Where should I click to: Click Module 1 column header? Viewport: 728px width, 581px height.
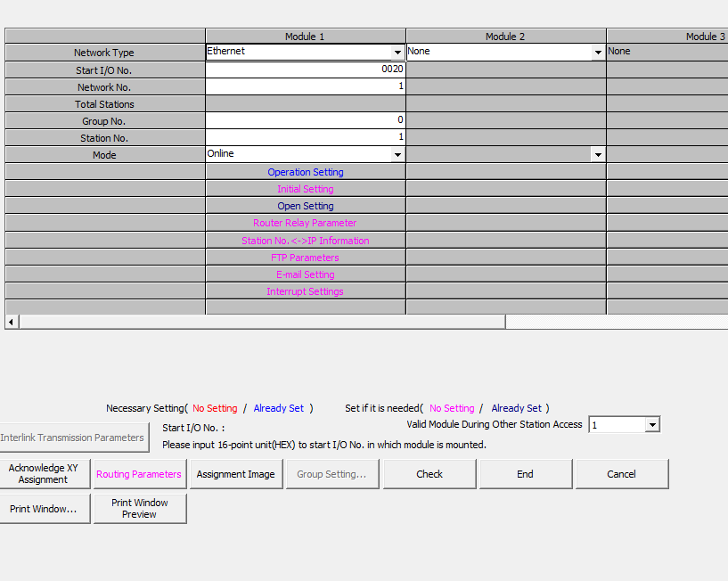(305, 37)
